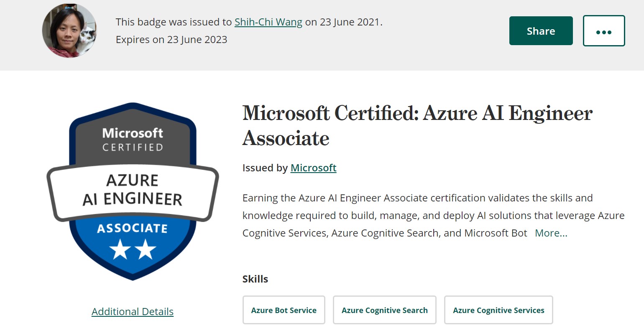Click the badge recipient's profile photo
644x331 pixels.
point(69,31)
